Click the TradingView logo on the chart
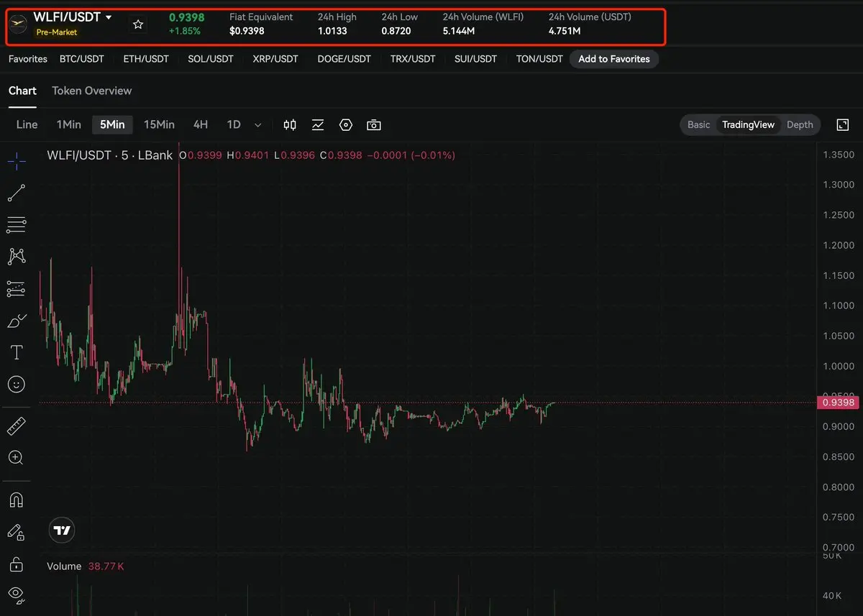This screenshot has width=863, height=616. 63,530
